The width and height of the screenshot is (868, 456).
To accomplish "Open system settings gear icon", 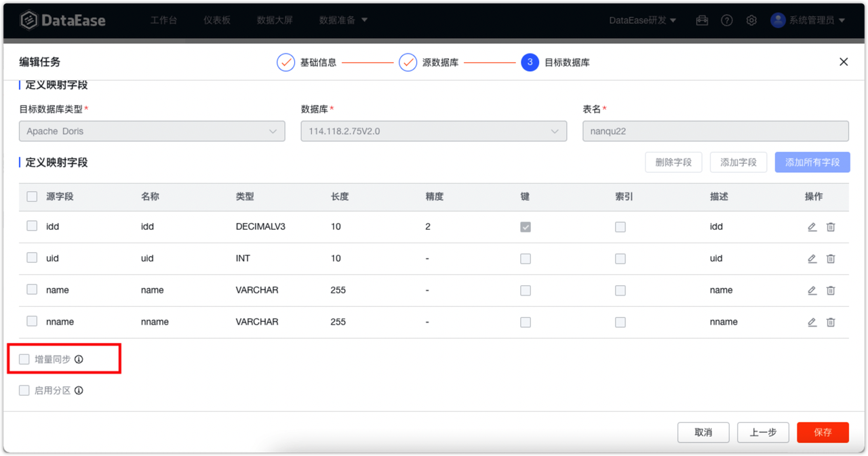I will pos(751,20).
